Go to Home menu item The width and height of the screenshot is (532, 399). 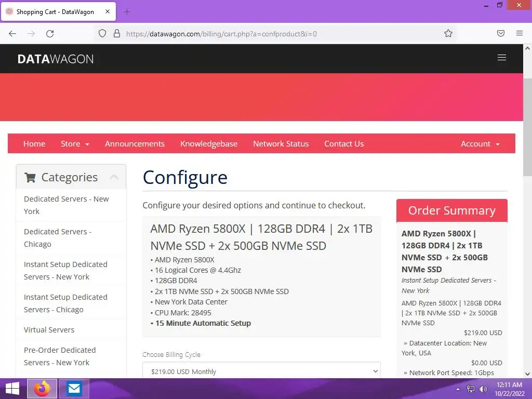tap(34, 144)
